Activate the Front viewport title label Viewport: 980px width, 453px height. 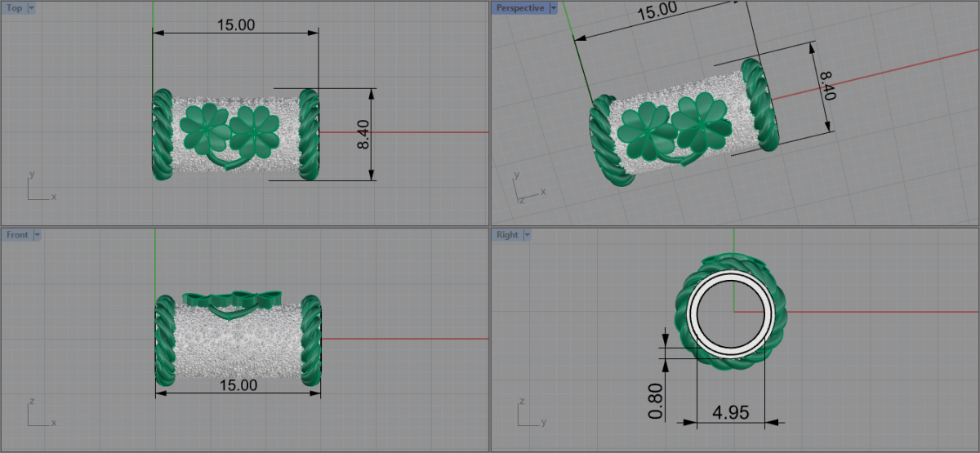coord(18,235)
